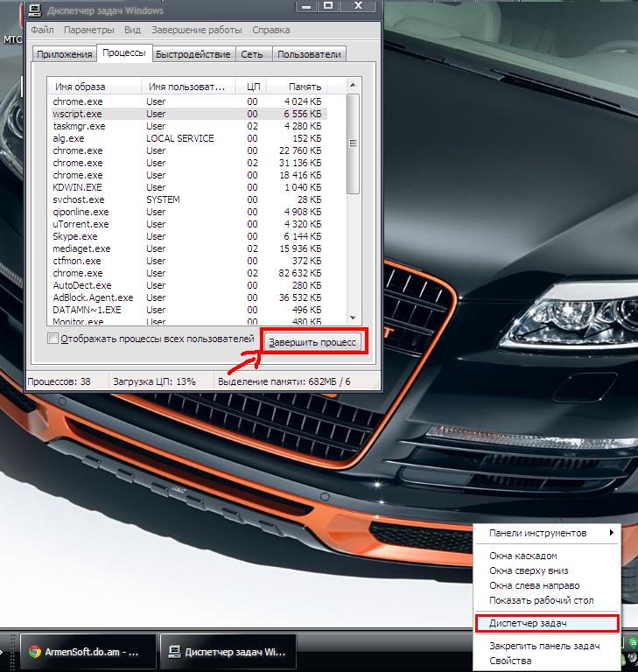Choose Диспетчер задач in the context menu
Image resolution: width=638 pixels, height=672 pixels.
[x=547, y=623]
